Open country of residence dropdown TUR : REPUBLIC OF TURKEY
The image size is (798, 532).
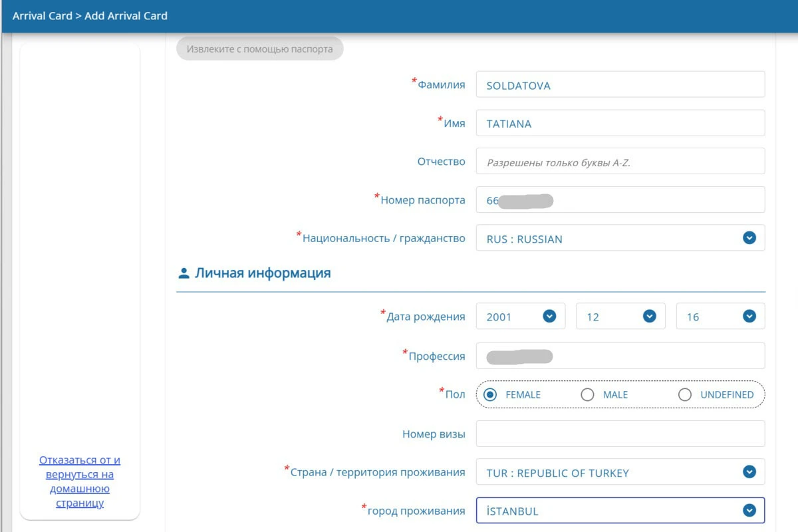tap(620, 472)
